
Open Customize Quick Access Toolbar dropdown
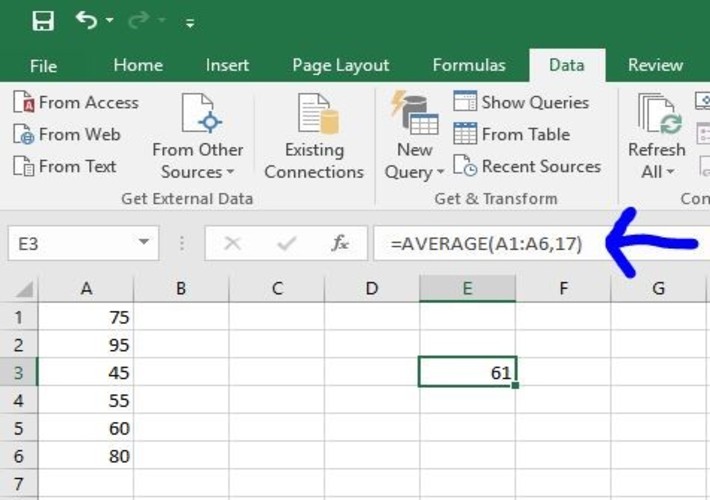[x=190, y=23]
